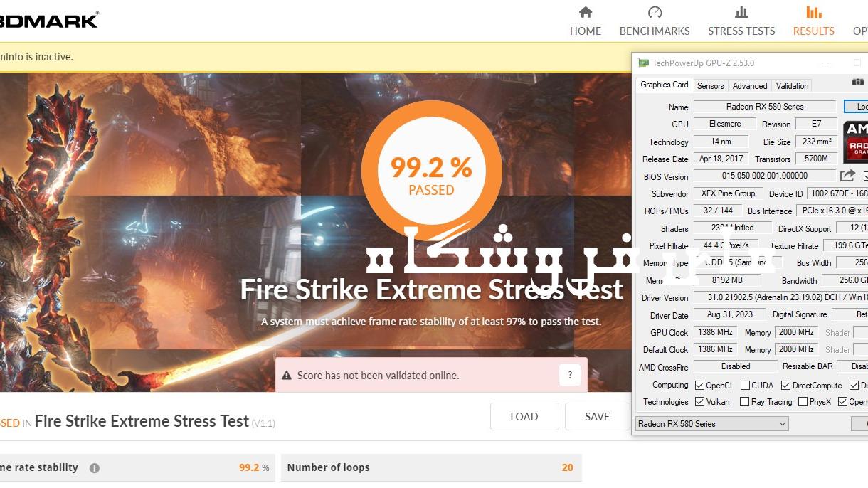
Task: Click the Revision value E7
Action: pyautogui.click(x=817, y=124)
